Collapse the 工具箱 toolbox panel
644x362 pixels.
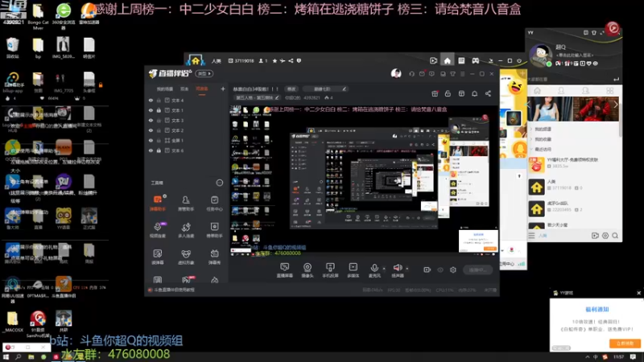pyautogui.click(x=219, y=183)
